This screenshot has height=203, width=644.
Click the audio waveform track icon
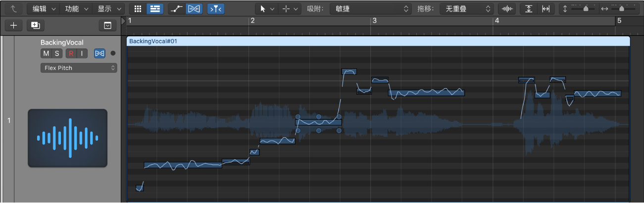(67, 138)
